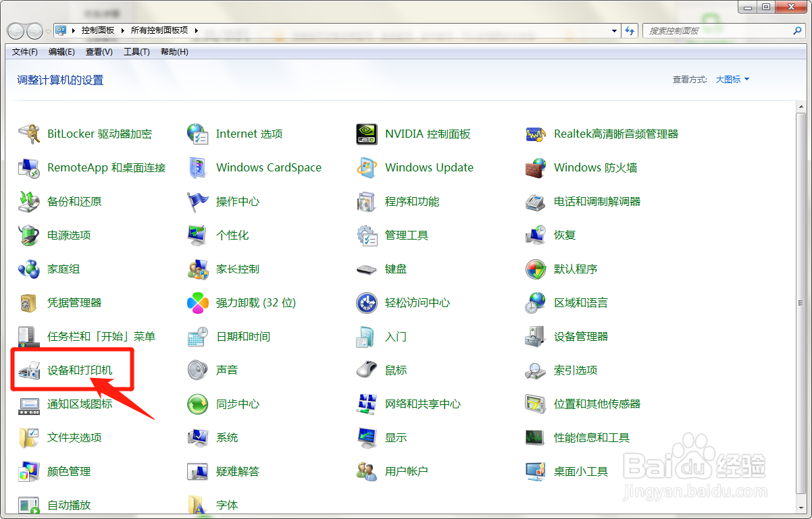812x519 pixels.
Task: Go to 控制面板 breadcrumb in address bar
Action: pyautogui.click(x=98, y=30)
